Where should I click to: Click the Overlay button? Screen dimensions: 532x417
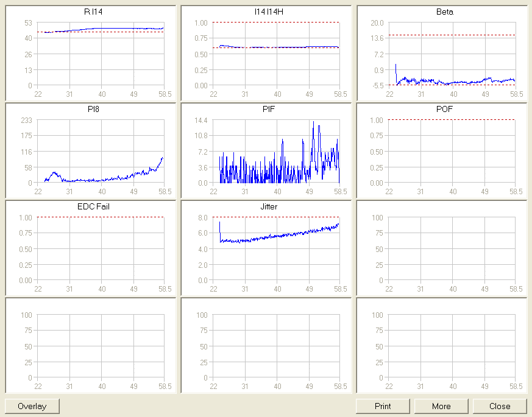pos(32,406)
